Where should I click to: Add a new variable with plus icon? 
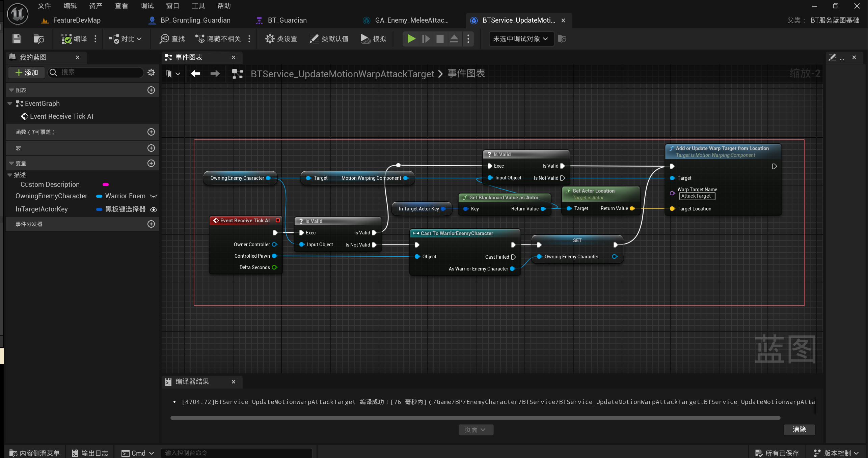click(x=151, y=163)
